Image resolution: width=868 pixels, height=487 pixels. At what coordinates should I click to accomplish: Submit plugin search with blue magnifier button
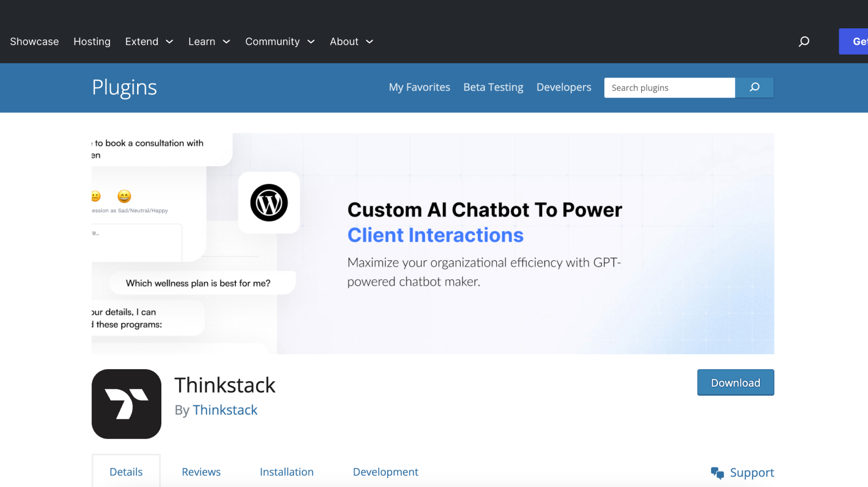tap(754, 87)
